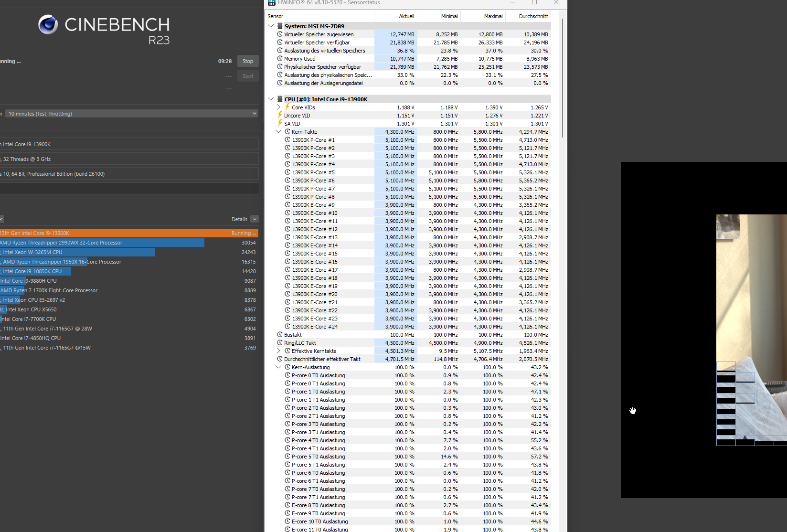This screenshot has width=787, height=532.
Task: Click the clock icon for P-core 7 T1 Auslastung
Action: point(287,497)
